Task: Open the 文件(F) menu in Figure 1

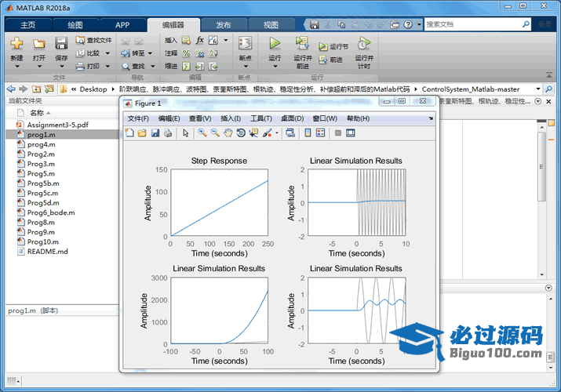Action: [138, 118]
